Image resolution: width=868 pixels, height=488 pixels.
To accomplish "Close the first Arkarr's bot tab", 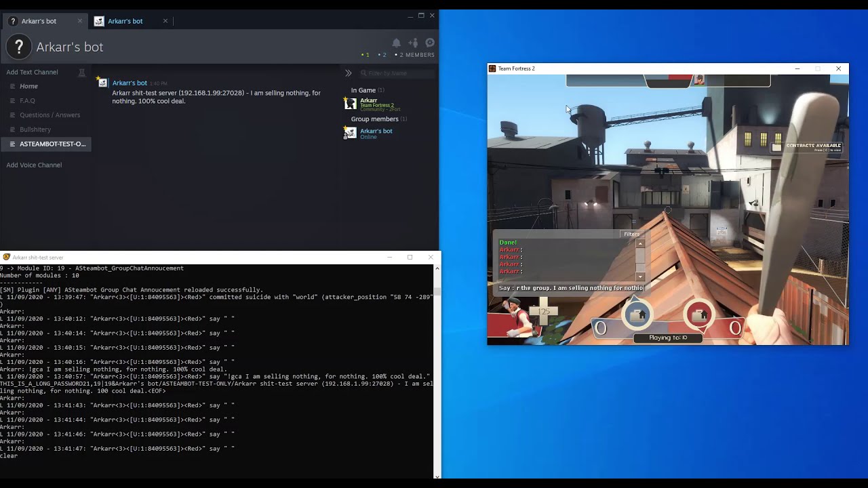I will [x=79, y=21].
